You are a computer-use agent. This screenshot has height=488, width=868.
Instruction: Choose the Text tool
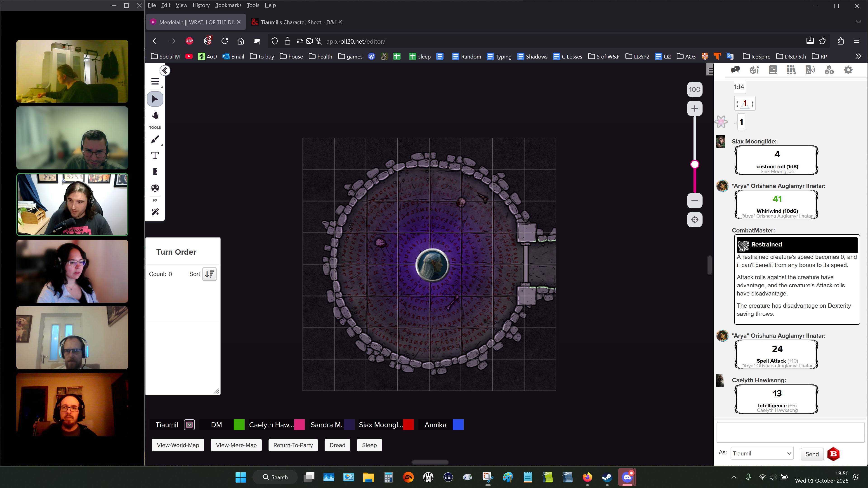pyautogui.click(x=155, y=156)
